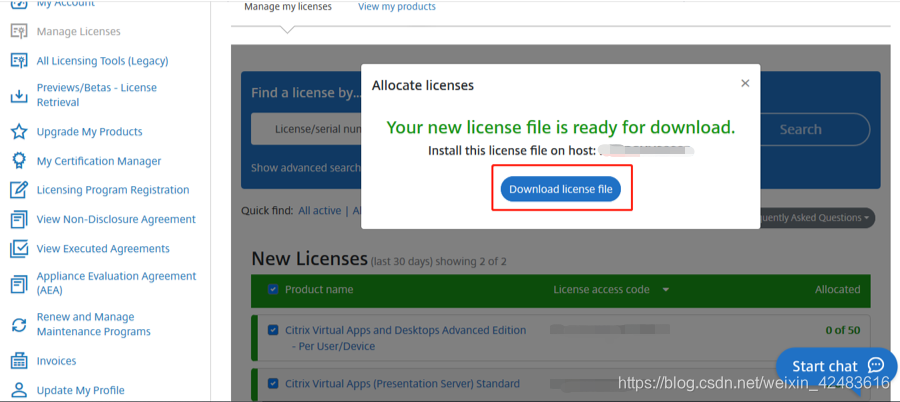Filter licenses with All active quick find
The image size is (900, 402).
pyautogui.click(x=320, y=211)
